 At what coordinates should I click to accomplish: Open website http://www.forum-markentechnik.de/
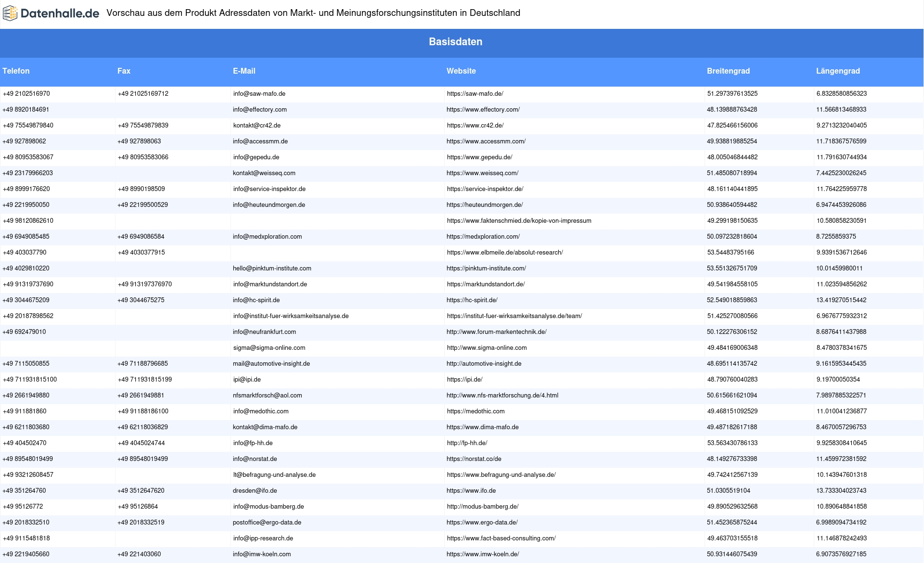pos(497,332)
